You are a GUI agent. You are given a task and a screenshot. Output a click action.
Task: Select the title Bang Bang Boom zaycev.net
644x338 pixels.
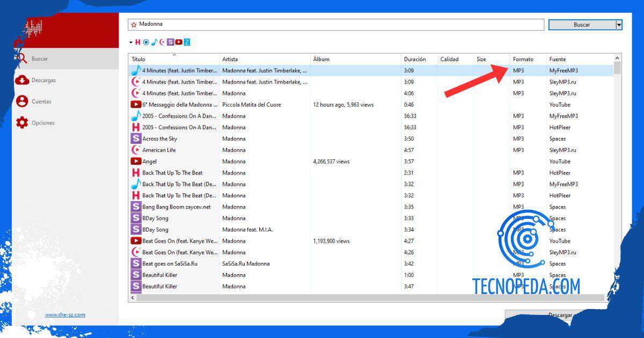177,207
